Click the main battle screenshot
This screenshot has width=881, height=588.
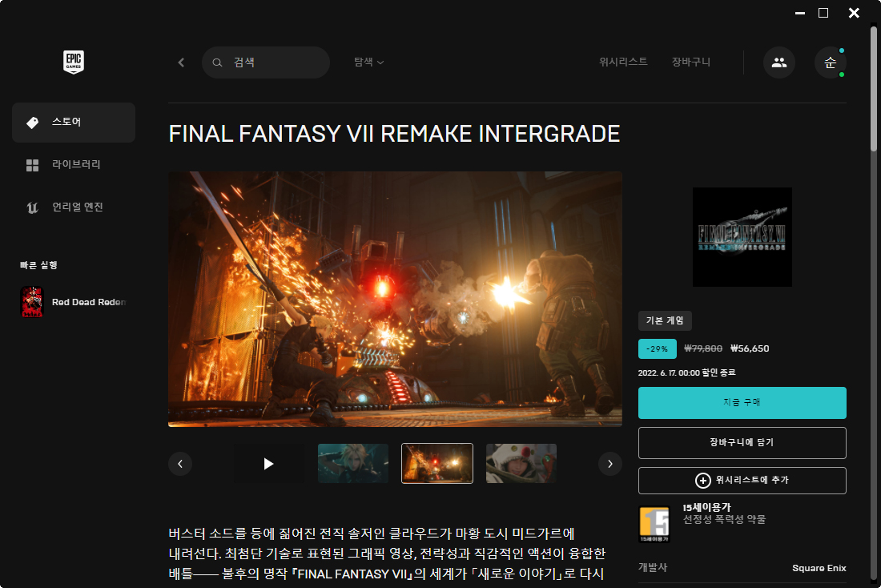(395, 299)
